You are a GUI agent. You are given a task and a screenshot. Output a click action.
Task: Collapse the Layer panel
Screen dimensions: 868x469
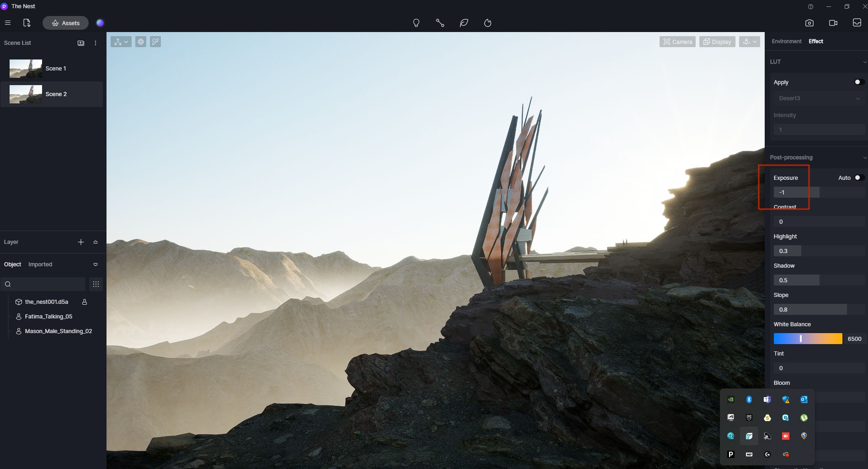point(96,242)
